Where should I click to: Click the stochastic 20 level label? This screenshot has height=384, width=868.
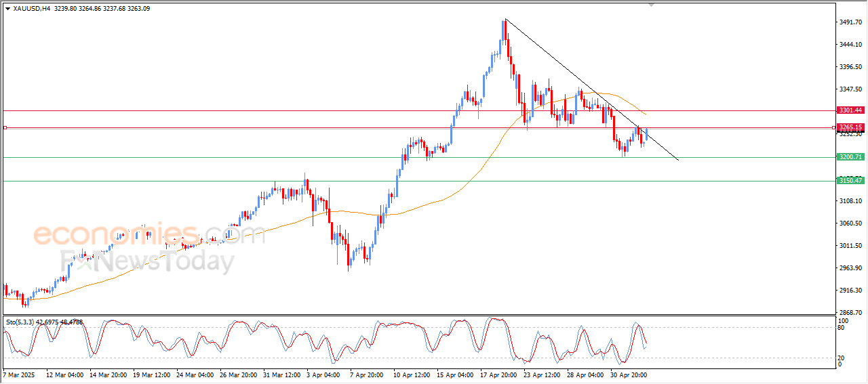[842, 358]
